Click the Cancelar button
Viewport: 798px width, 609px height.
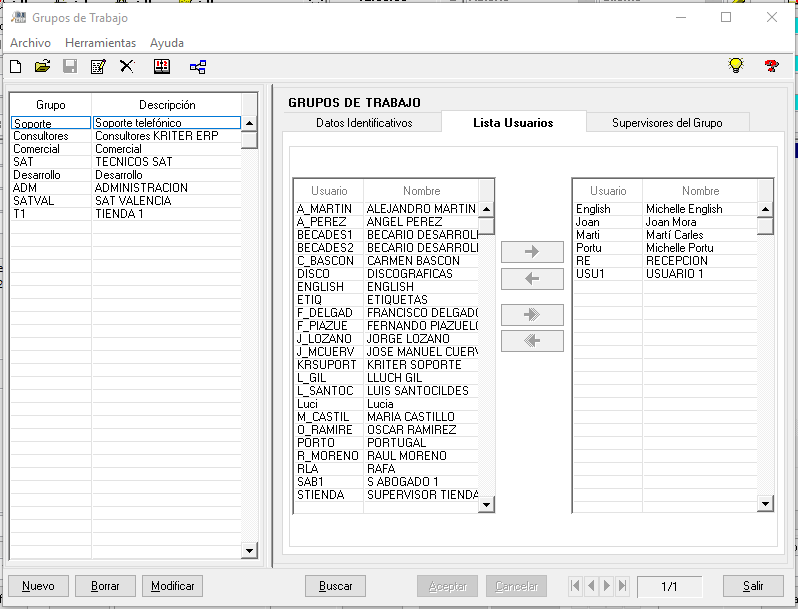tap(517, 586)
